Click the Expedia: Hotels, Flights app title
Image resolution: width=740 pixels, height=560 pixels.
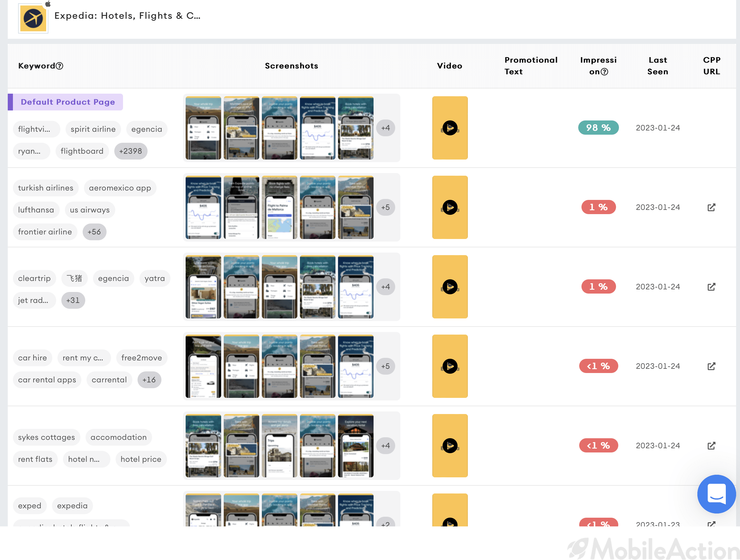click(128, 16)
